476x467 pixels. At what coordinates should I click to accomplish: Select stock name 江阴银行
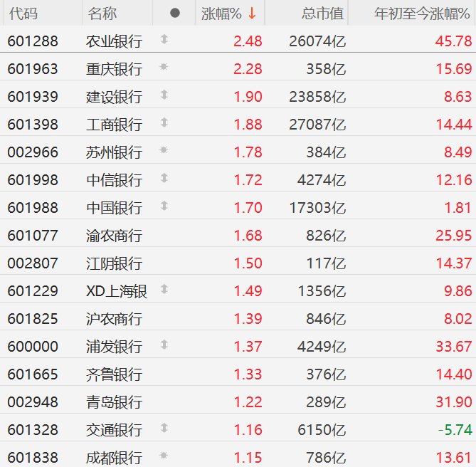pos(114,263)
